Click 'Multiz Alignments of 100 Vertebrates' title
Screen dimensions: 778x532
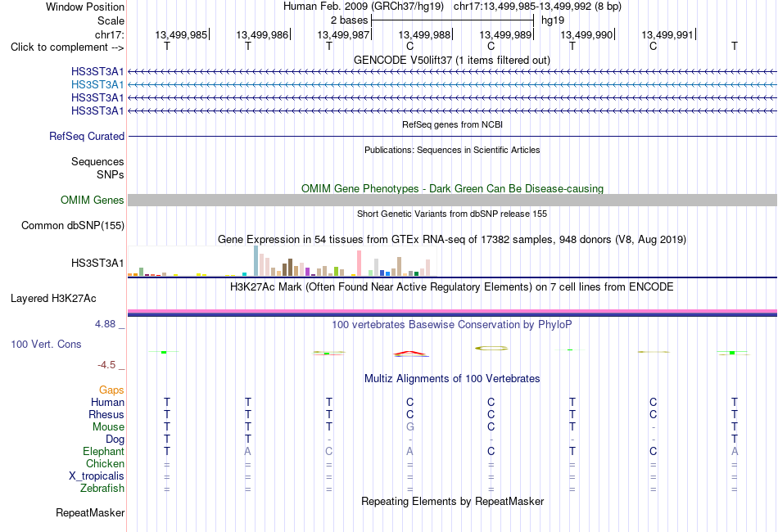point(452,379)
